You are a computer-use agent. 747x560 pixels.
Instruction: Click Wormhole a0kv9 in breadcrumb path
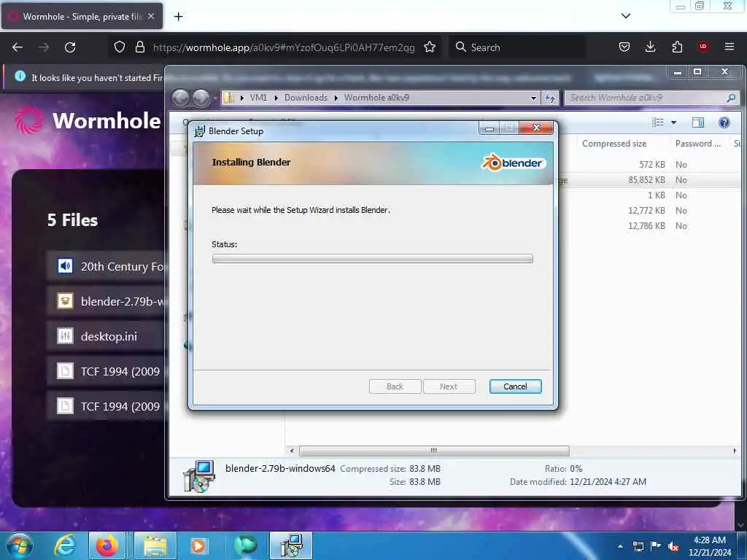click(376, 98)
